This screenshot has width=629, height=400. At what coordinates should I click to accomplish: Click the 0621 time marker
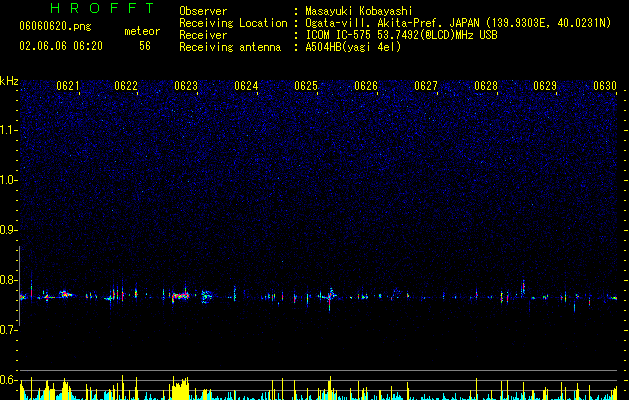68,86
